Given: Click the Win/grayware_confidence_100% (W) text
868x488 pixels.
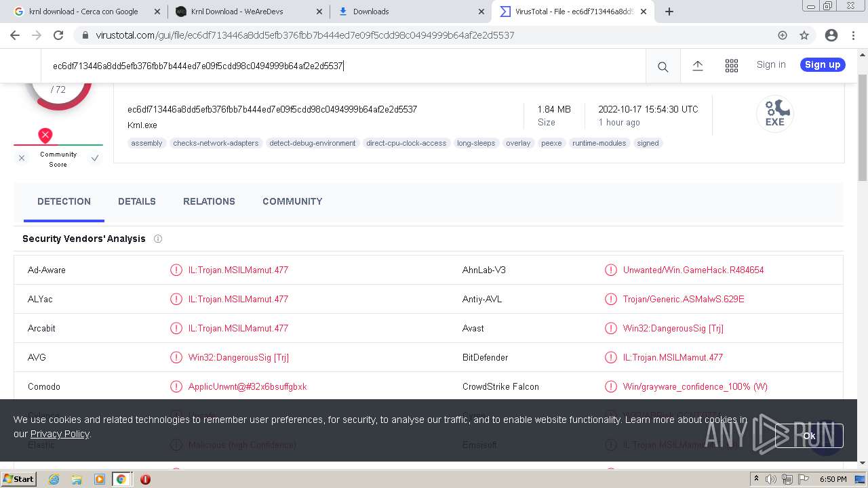Looking at the screenshot, I should (x=695, y=386).
